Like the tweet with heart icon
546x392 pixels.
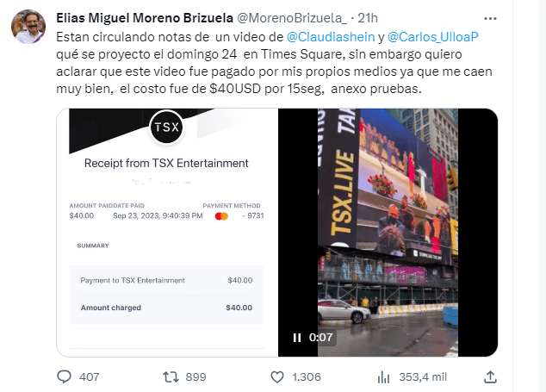277,377
